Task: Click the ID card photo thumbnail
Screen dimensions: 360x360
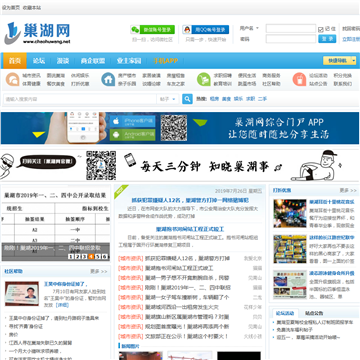Action: 22,294
